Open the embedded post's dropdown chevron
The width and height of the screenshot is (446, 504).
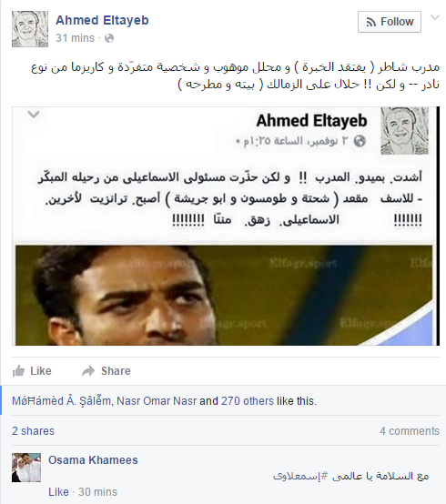[x=34, y=114]
